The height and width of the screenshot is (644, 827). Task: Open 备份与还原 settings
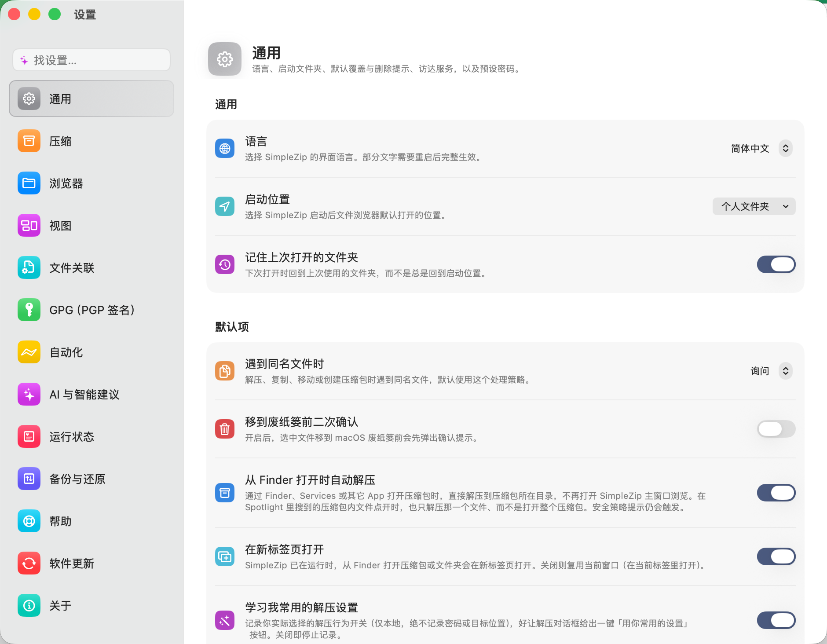tap(91, 479)
